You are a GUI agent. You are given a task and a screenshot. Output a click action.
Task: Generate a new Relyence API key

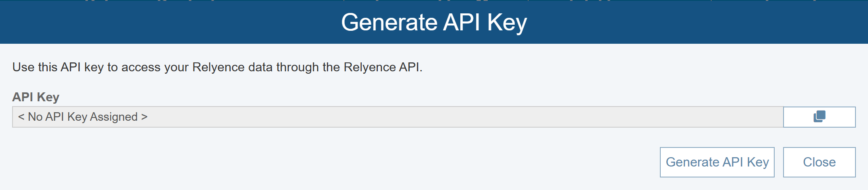pyautogui.click(x=717, y=162)
